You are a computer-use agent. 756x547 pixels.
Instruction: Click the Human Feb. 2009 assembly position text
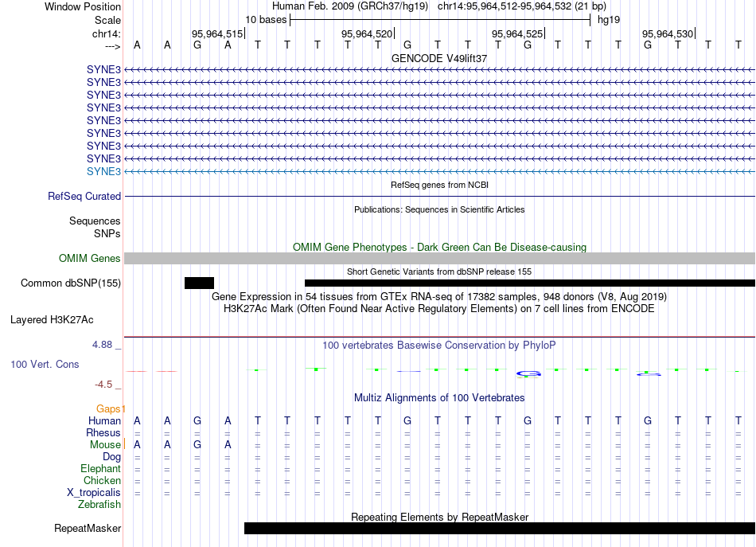pos(438,6)
